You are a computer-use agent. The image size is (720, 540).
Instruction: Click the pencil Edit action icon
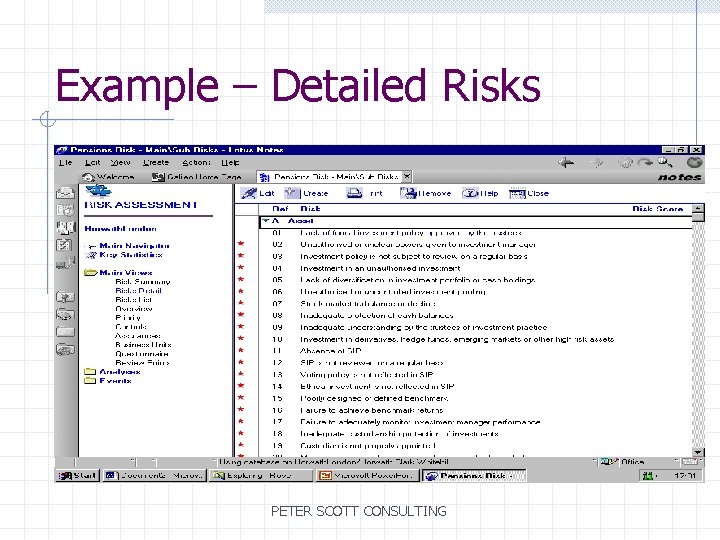(249, 193)
